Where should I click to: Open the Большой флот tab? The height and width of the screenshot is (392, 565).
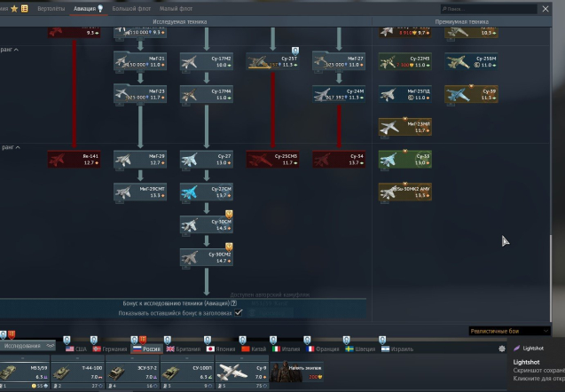pos(129,8)
